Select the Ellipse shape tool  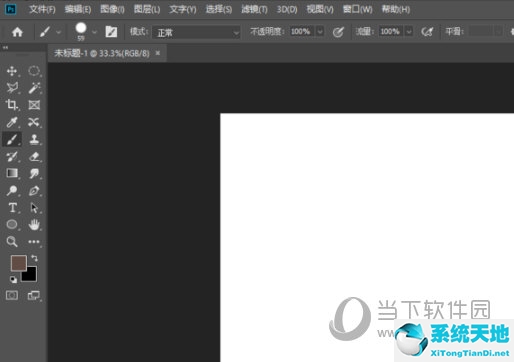(x=12, y=225)
